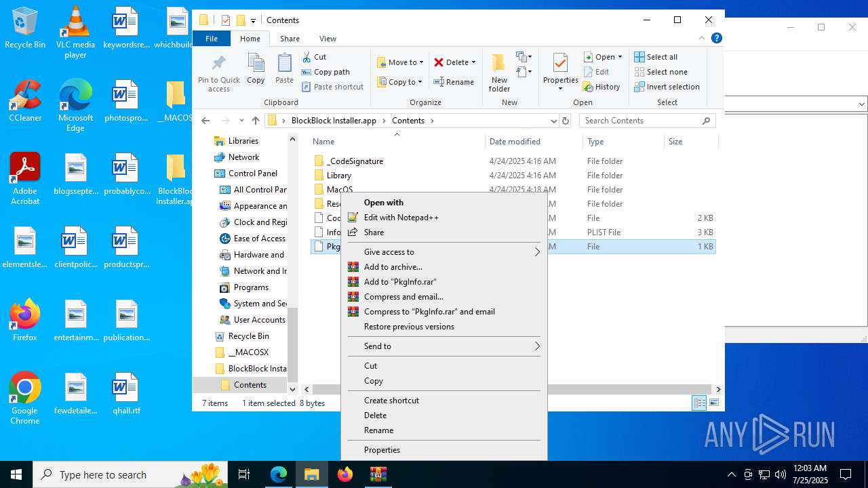Image resolution: width=868 pixels, height=488 pixels.
Task: Choose Edit with Notepad++ from context menu
Action: coord(444,218)
